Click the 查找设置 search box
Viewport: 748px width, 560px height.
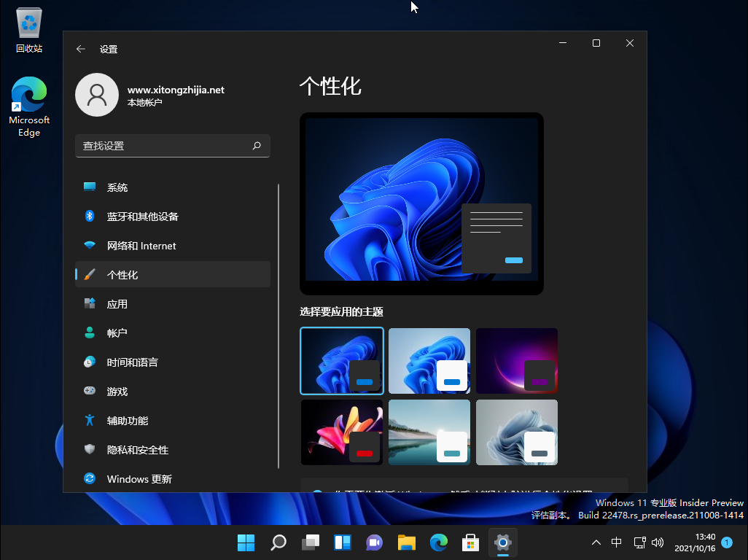pyautogui.click(x=173, y=146)
